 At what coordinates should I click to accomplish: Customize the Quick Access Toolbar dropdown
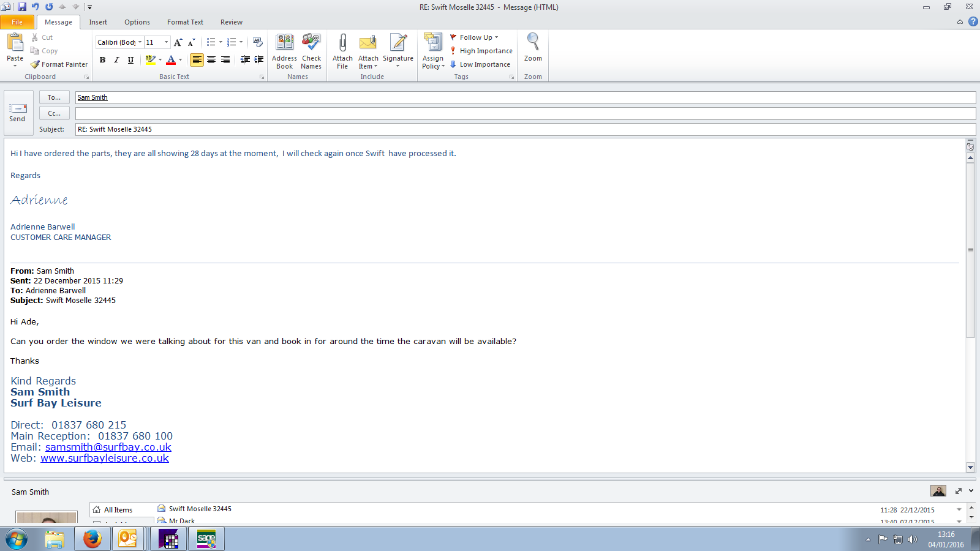point(89,7)
